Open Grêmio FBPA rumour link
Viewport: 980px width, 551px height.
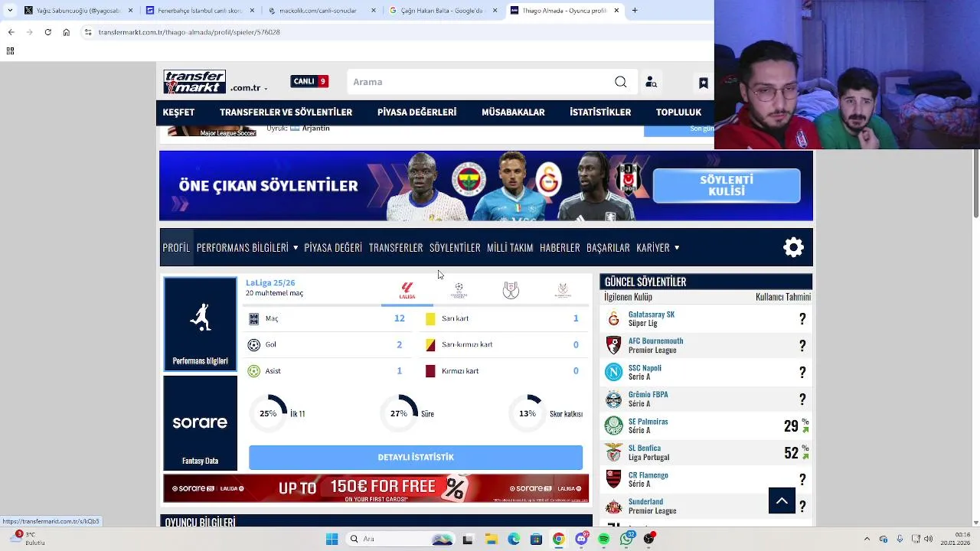648,394
